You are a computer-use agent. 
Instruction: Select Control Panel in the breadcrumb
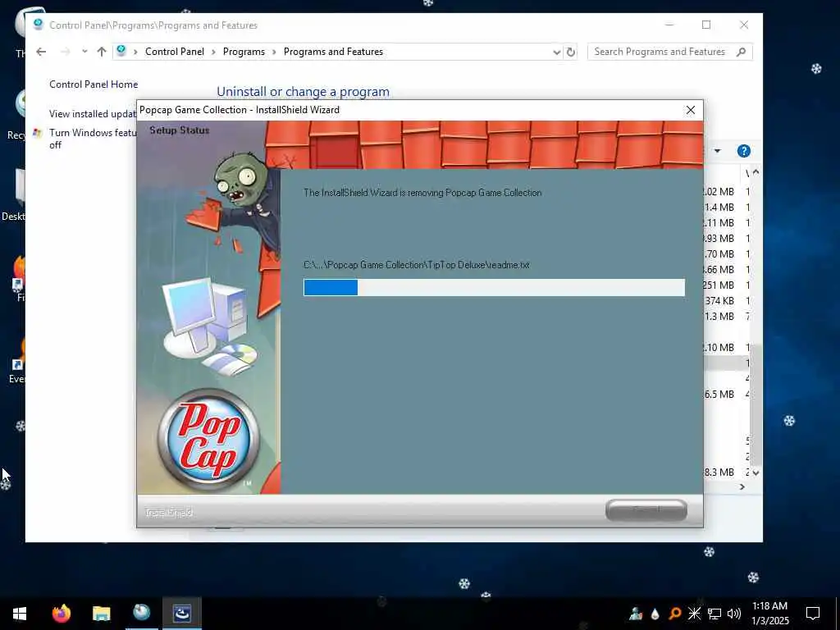[x=175, y=52]
